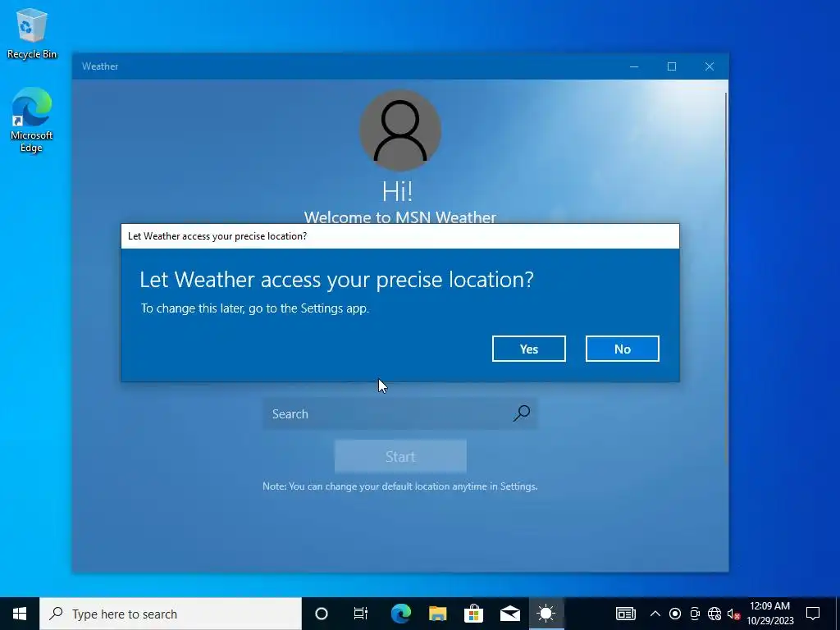Click the magnifier icon in Weather search
Viewport: 840px width, 630px height.
[522, 413]
